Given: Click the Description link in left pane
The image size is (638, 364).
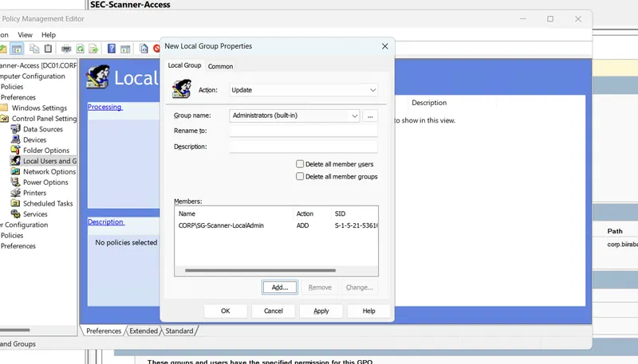Looking at the screenshot, I should coord(105,221).
